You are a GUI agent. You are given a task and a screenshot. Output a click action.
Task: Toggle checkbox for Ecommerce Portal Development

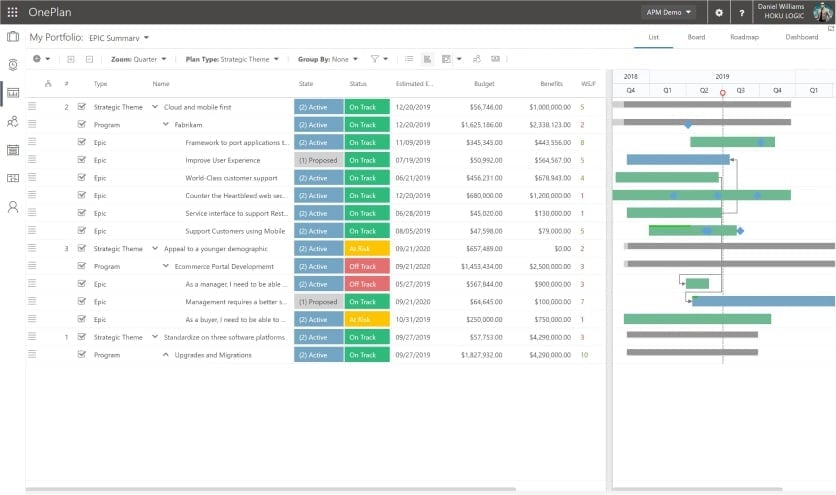click(x=82, y=266)
